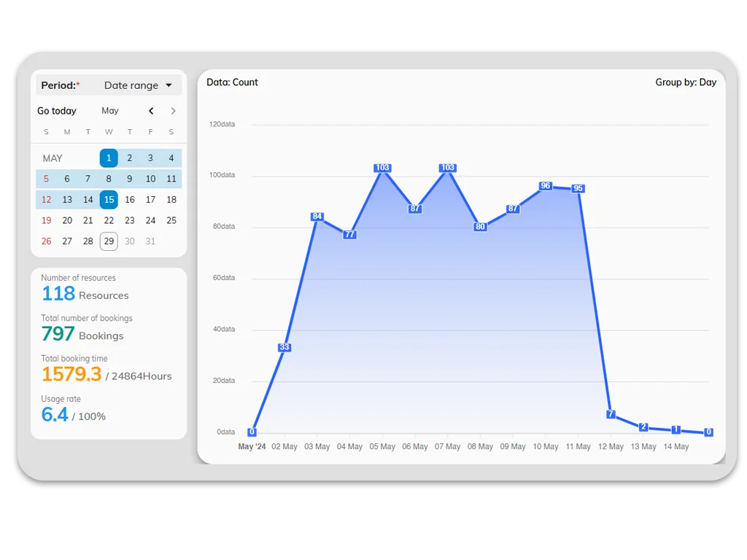Screen dimensions: 747x560
Task: Select May 1 on the calendar
Action: [109, 157]
